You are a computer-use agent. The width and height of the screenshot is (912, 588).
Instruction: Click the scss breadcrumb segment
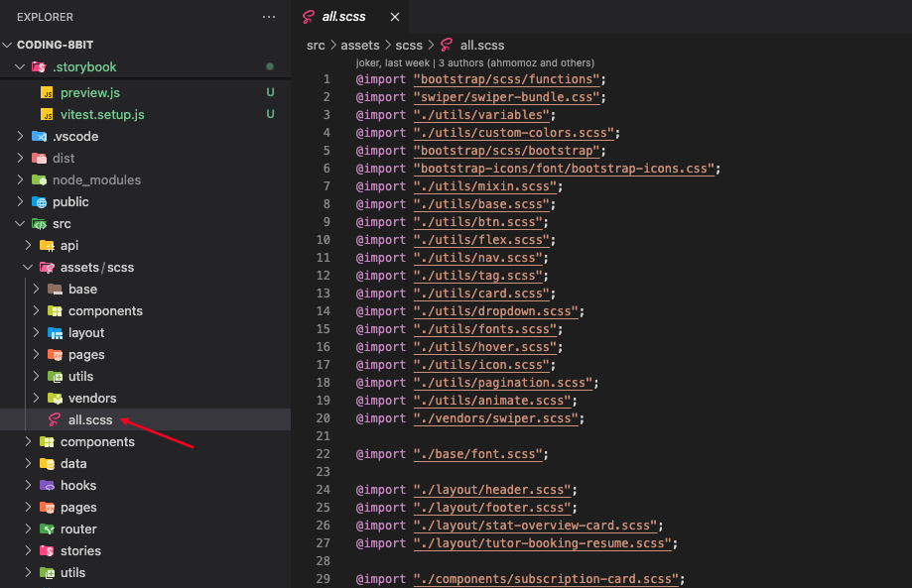409,46
